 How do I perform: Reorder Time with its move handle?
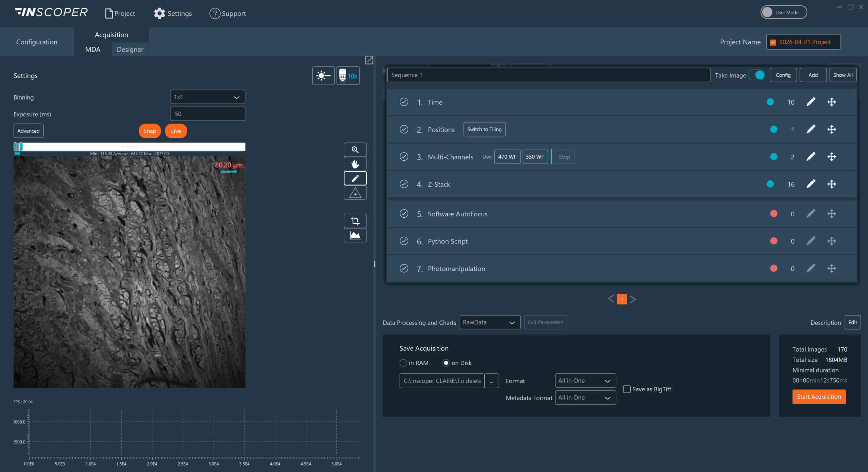point(832,102)
